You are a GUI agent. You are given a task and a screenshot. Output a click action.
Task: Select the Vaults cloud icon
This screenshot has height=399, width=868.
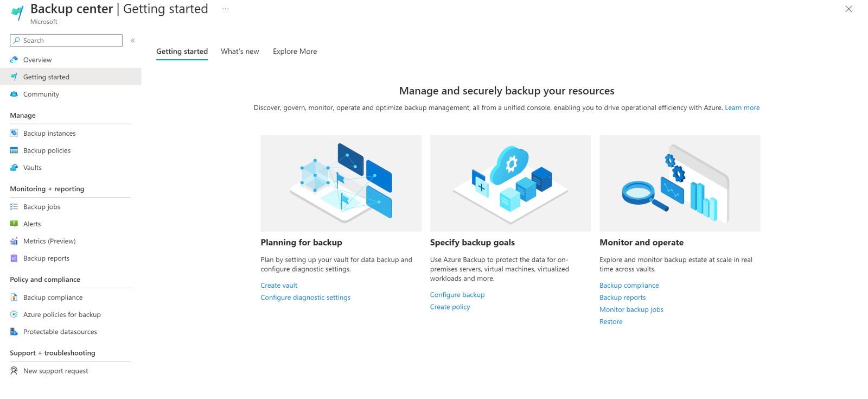pos(14,168)
